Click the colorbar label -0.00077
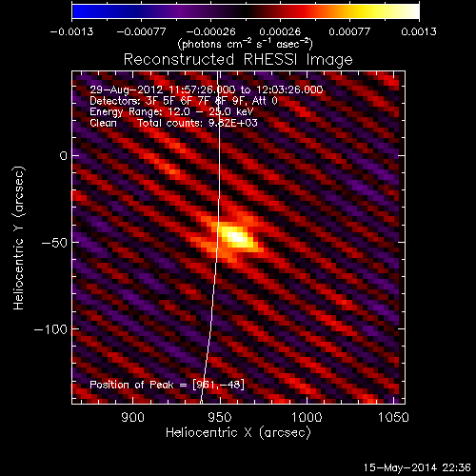This screenshot has height=476, width=476. point(141,31)
